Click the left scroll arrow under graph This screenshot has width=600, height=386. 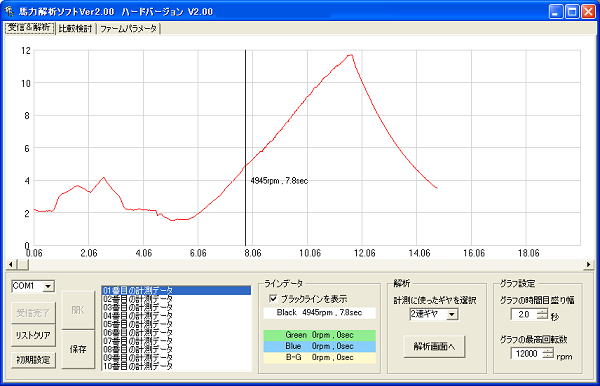11,264
